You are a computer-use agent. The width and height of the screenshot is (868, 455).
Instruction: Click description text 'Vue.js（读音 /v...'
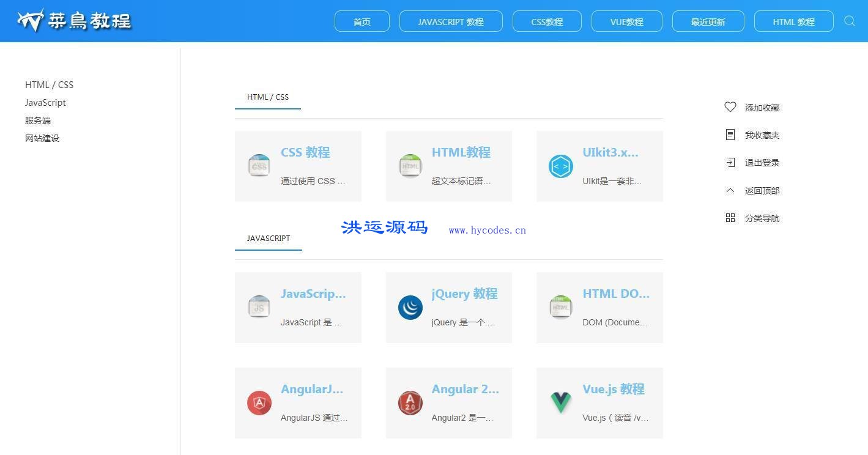click(615, 418)
